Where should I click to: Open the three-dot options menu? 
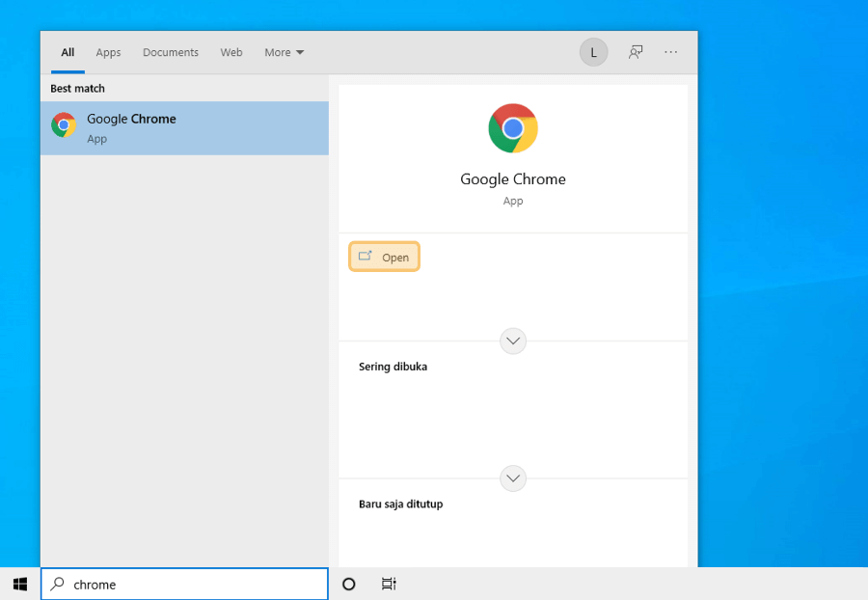(671, 52)
